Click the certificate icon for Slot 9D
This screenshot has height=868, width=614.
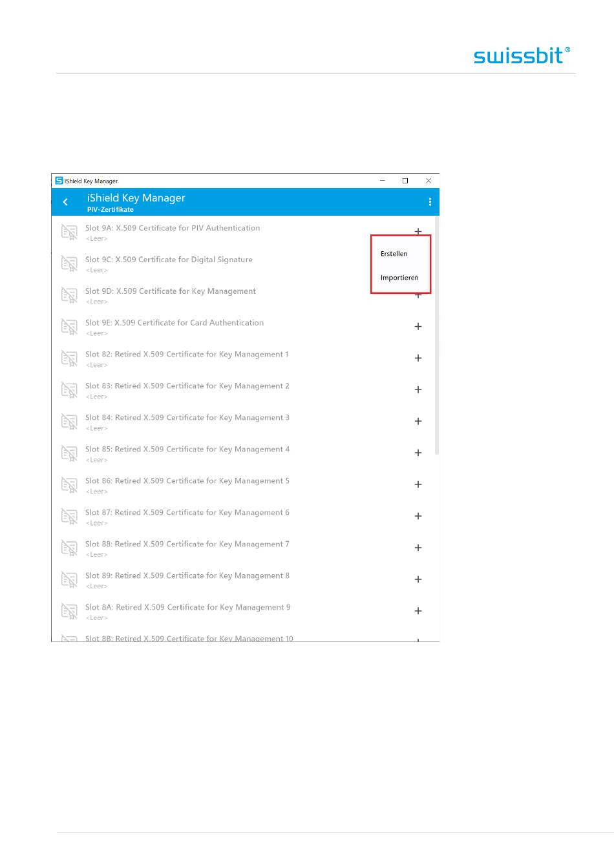pos(69,295)
